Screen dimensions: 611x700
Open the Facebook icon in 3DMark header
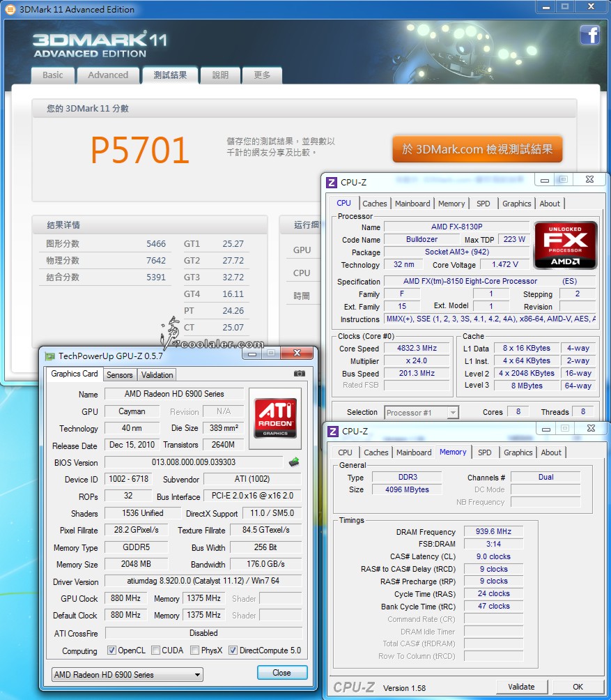pos(589,35)
